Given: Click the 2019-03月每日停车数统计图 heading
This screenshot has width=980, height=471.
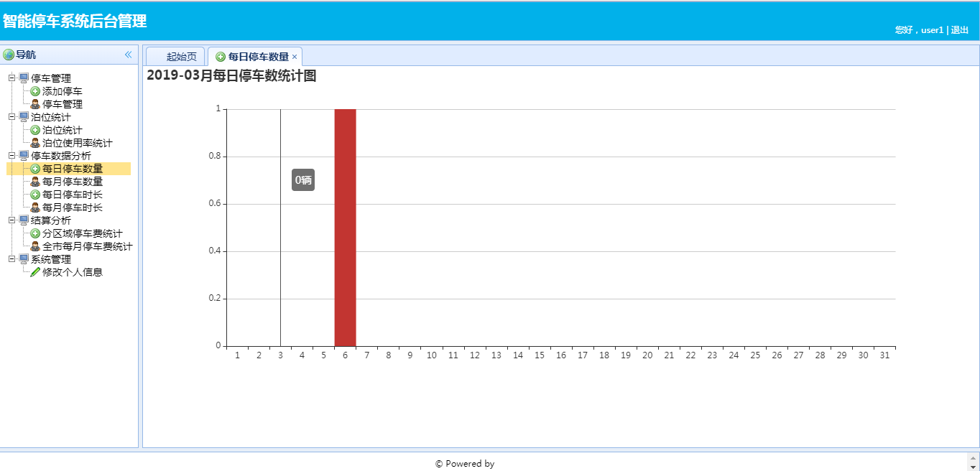Looking at the screenshot, I should (x=231, y=75).
